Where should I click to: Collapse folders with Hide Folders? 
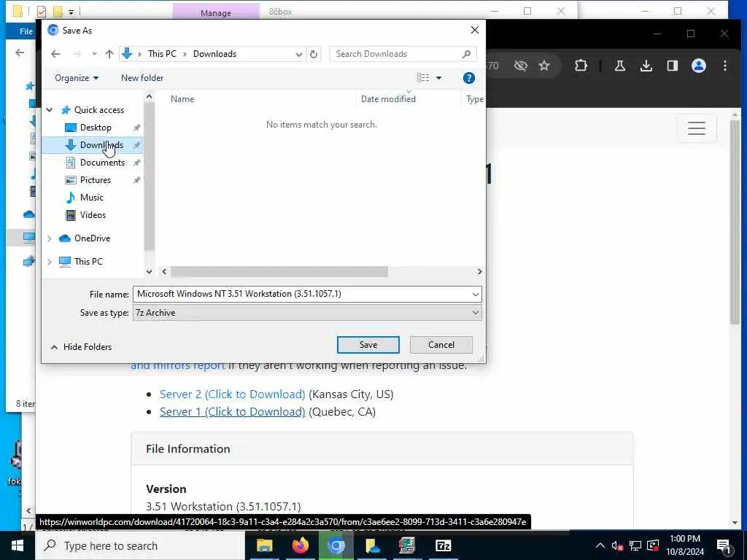click(x=81, y=347)
